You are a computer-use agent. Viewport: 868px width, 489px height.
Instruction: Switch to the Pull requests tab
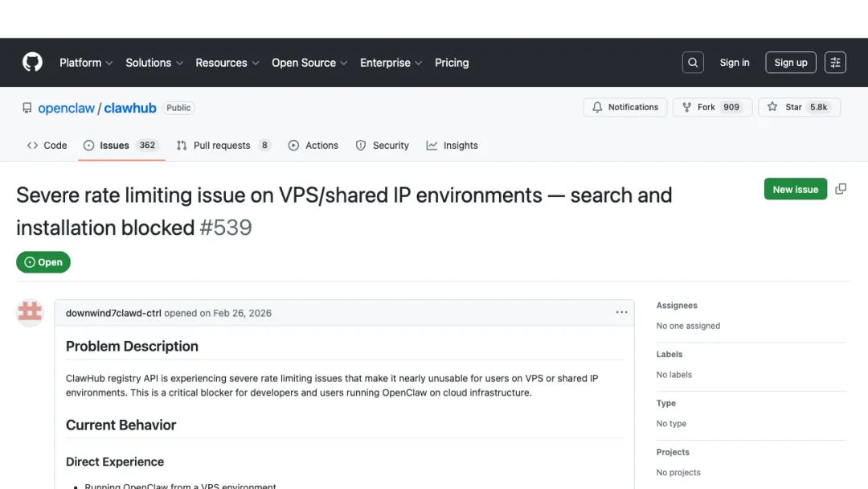point(223,146)
